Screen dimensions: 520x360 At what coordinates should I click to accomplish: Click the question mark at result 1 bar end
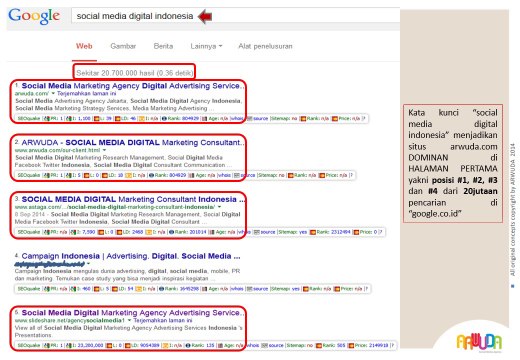pyautogui.click(x=364, y=118)
